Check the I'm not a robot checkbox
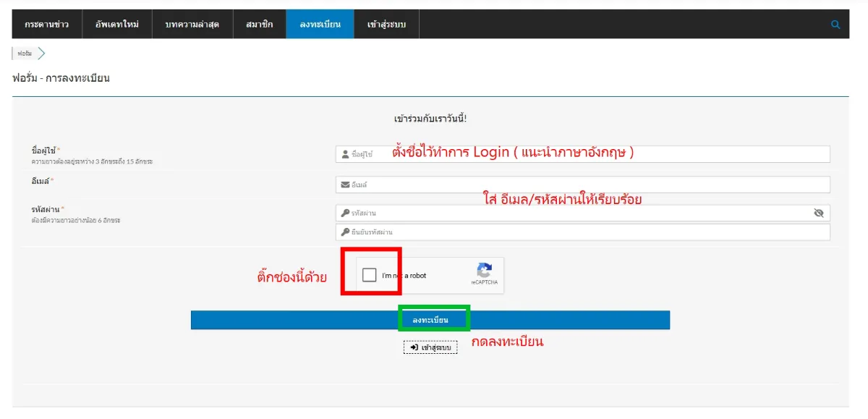Viewport: 868px width, 419px height. 370,275
